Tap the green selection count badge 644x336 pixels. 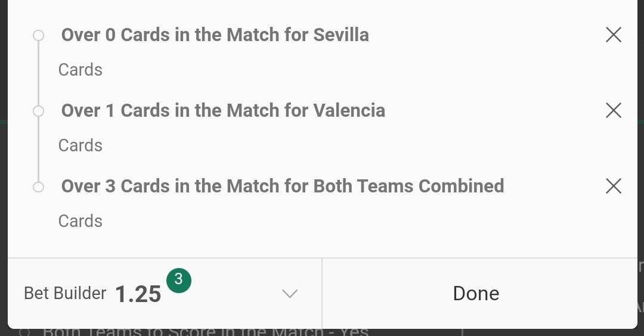point(179,280)
